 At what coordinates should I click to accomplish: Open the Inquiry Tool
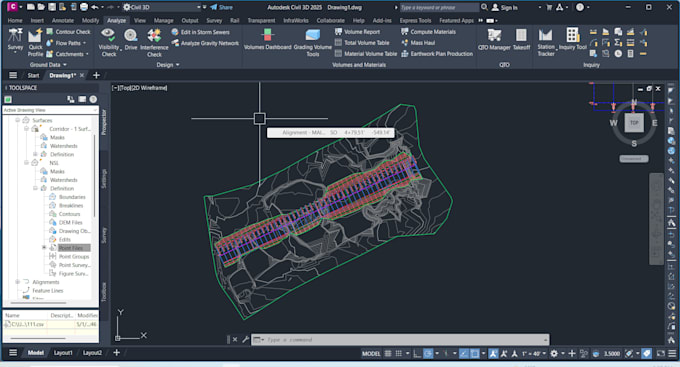coord(572,39)
